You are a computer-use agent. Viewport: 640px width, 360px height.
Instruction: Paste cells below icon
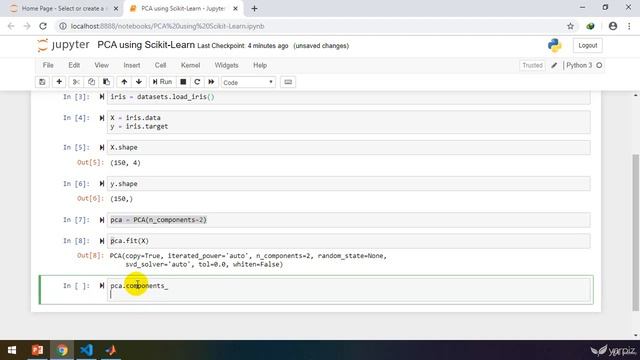point(106,82)
